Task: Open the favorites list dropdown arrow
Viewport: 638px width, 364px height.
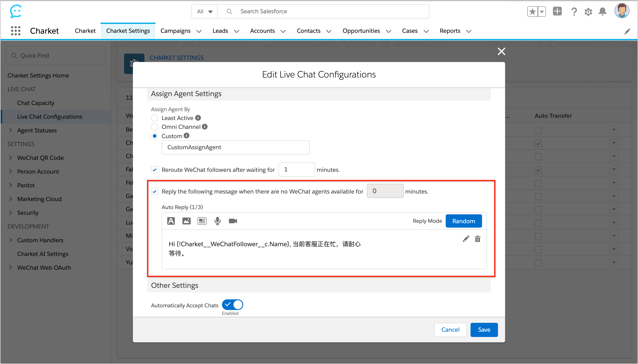Action: pyautogui.click(x=542, y=12)
